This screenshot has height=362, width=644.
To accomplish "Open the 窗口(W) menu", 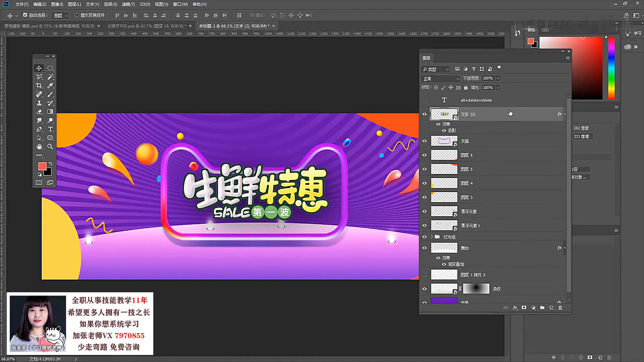I will click(180, 4).
